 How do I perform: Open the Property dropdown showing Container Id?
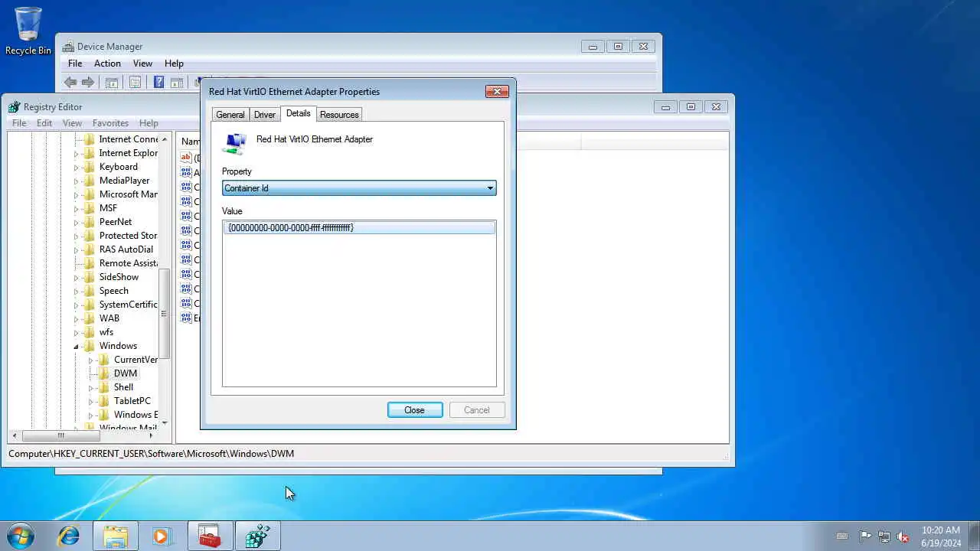click(359, 188)
